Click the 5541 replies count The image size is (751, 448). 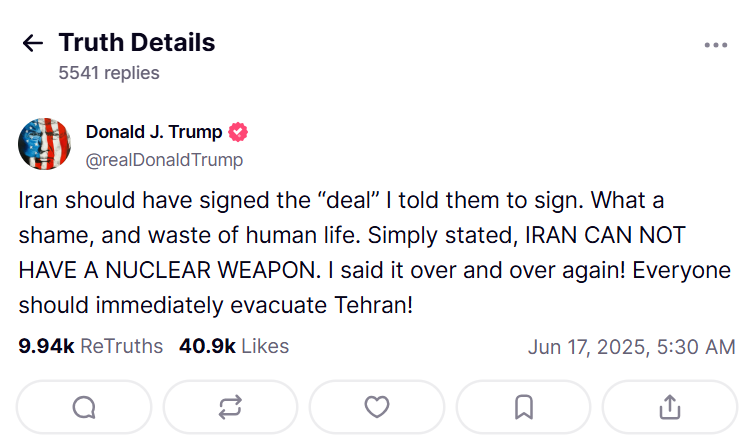tap(108, 73)
